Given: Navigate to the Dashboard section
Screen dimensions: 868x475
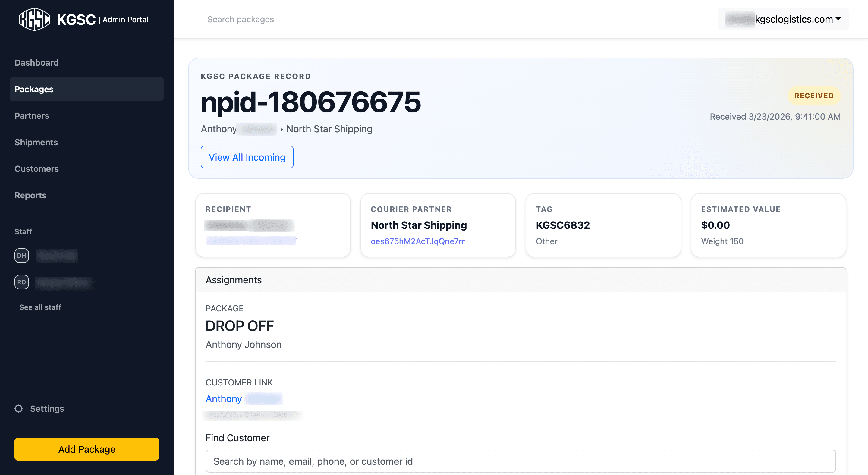Looking at the screenshot, I should pos(36,62).
